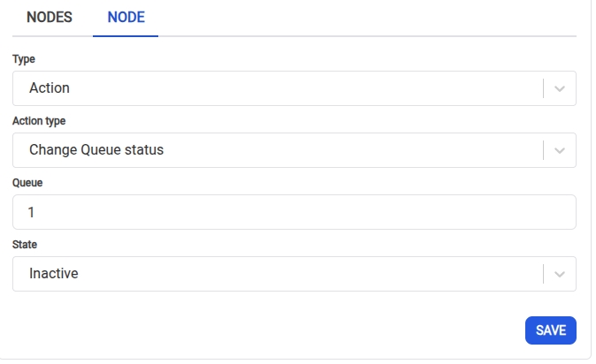Click the "State" field label
The height and width of the screenshot is (364, 596).
25,245
